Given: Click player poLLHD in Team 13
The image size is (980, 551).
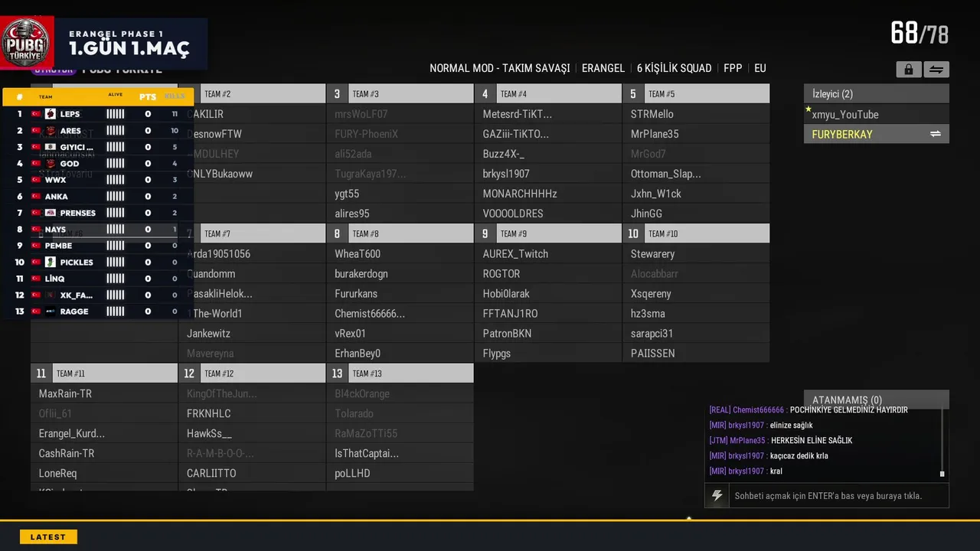Looking at the screenshot, I should (x=400, y=473).
